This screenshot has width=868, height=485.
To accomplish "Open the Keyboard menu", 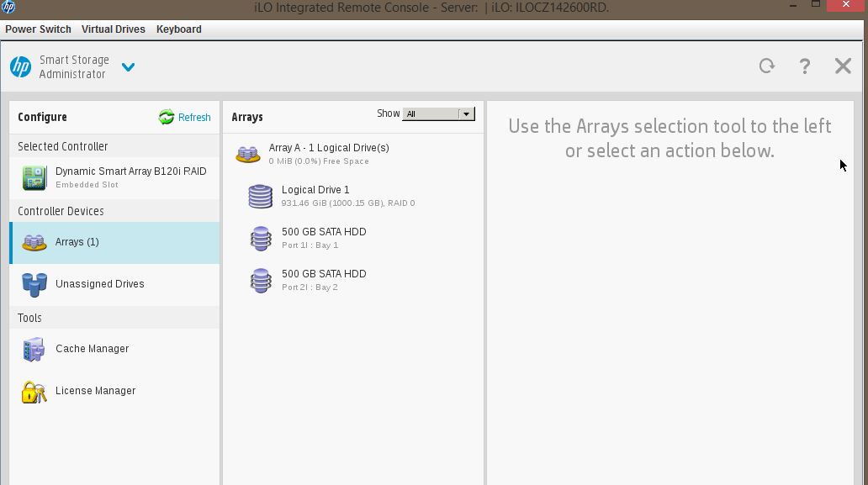I will tap(179, 29).
